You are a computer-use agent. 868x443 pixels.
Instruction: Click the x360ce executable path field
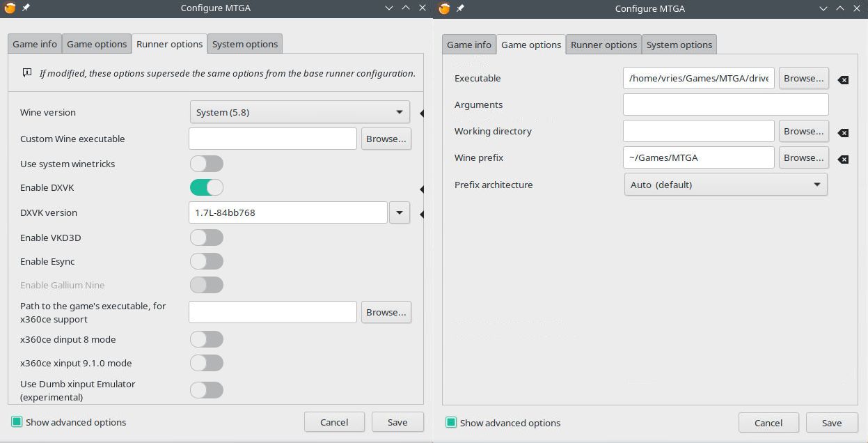coord(273,312)
